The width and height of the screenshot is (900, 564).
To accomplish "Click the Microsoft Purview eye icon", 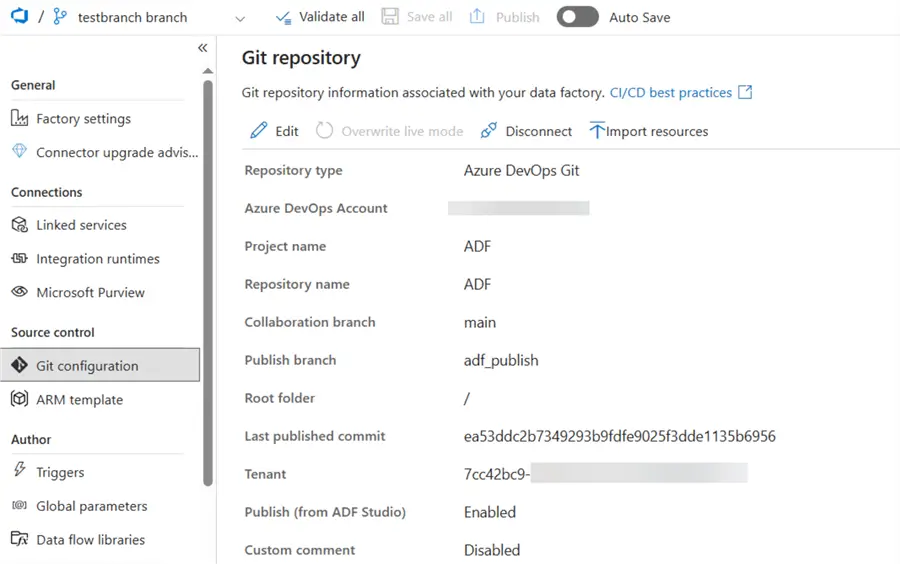I will pos(20,291).
